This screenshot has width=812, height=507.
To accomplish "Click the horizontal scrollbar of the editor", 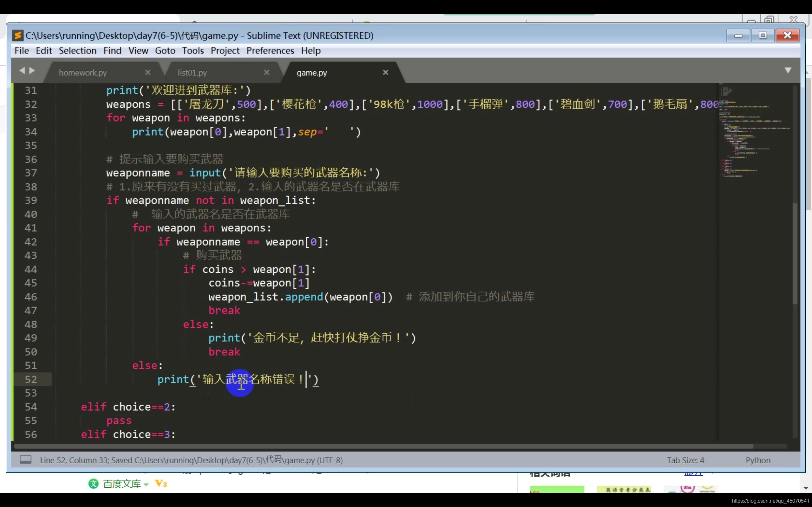I will pos(383,446).
